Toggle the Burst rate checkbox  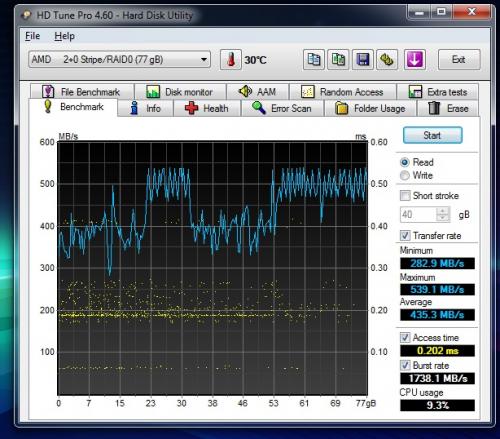pos(405,365)
